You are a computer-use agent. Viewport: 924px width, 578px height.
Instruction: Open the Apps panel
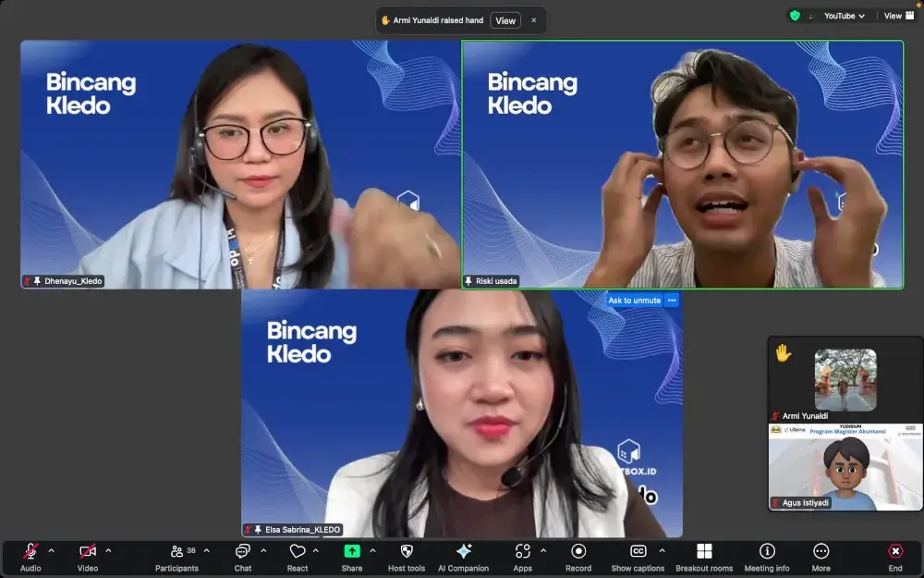(x=523, y=558)
